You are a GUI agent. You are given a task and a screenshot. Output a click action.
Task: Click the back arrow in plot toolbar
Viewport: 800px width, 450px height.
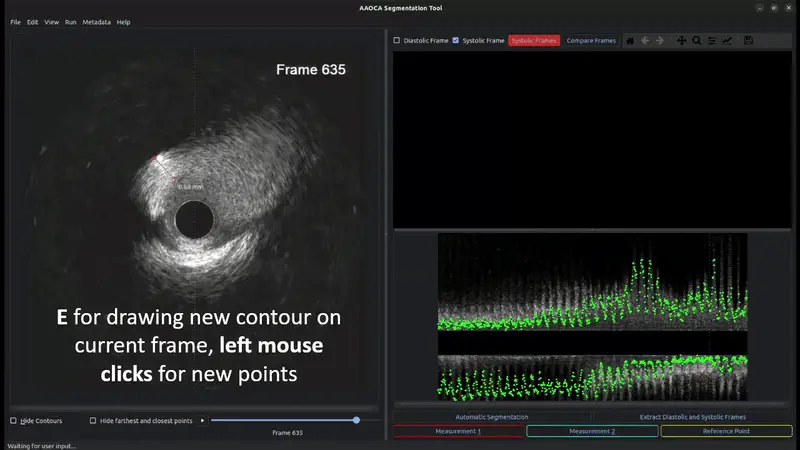[x=645, y=41]
